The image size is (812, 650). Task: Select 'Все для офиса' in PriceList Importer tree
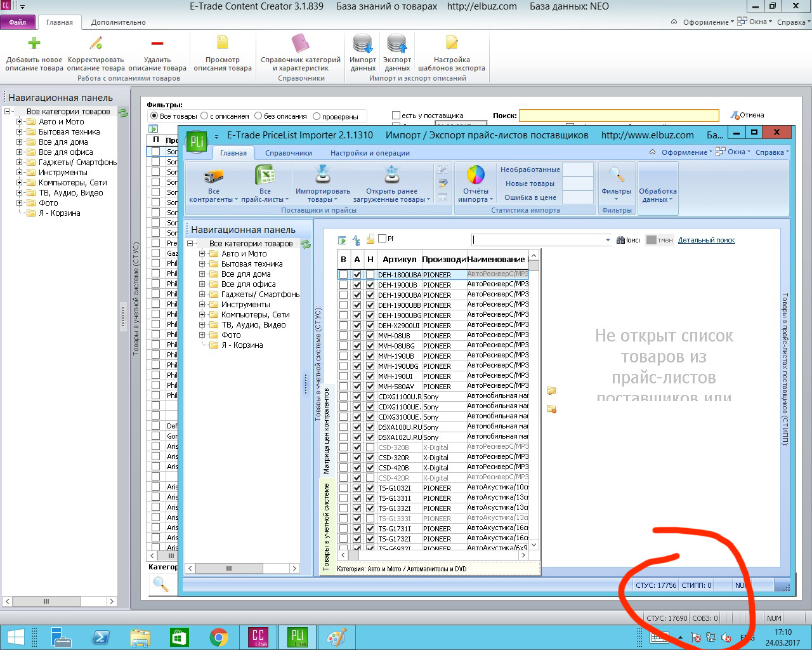coord(248,284)
